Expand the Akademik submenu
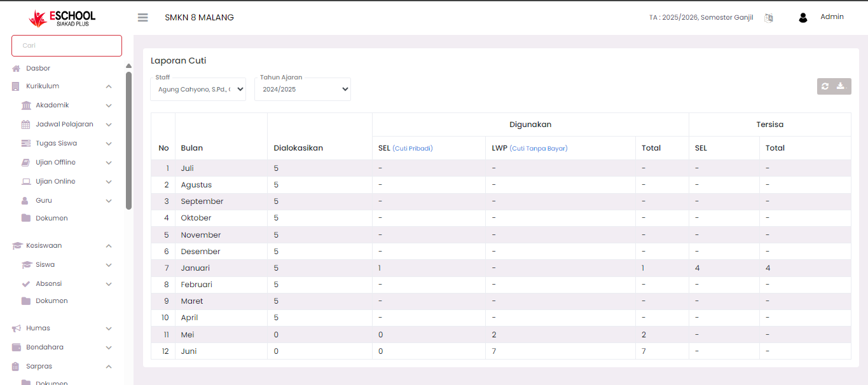The image size is (868, 385). (109, 105)
